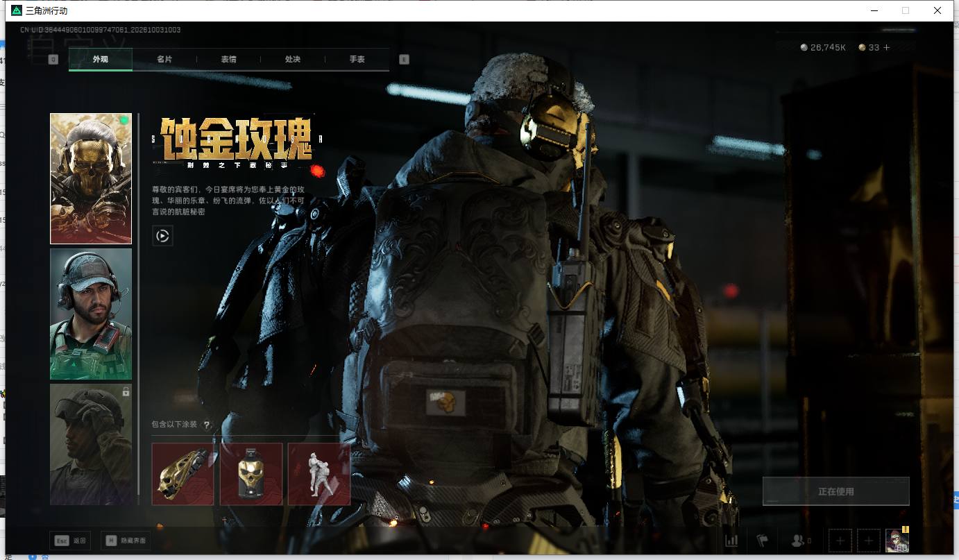Click the H 隐藏界面 hide interface button
Viewport: 959px width, 560px height.
point(126,541)
